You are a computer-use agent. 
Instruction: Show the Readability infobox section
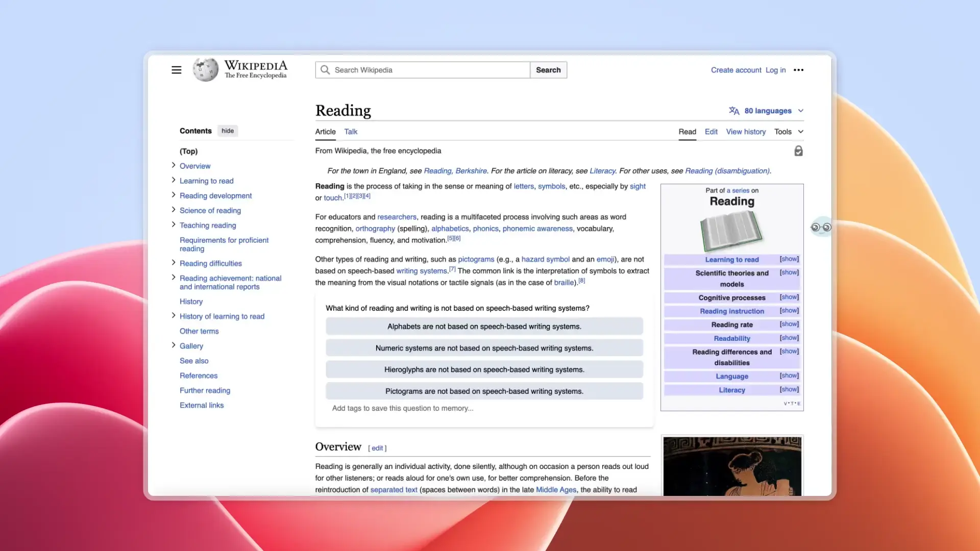[789, 338]
